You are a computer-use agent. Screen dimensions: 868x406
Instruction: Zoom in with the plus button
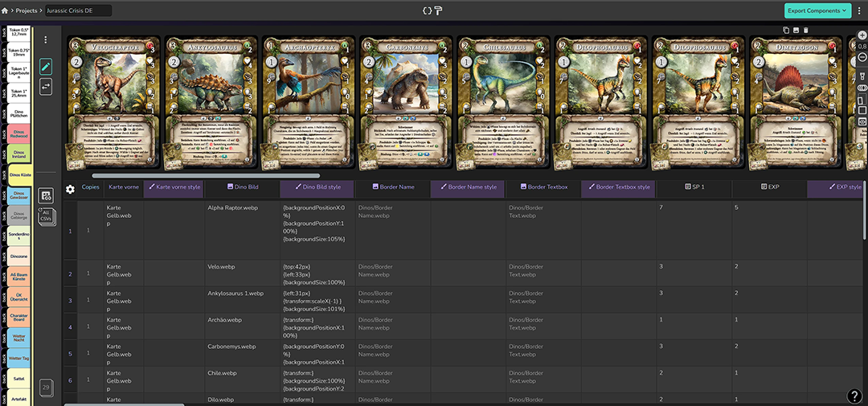pos(862,35)
